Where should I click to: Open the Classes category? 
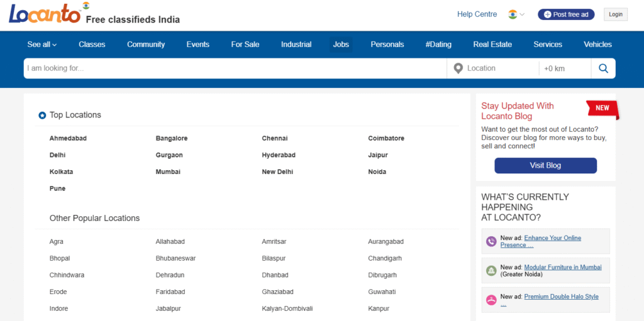(x=92, y=45)
